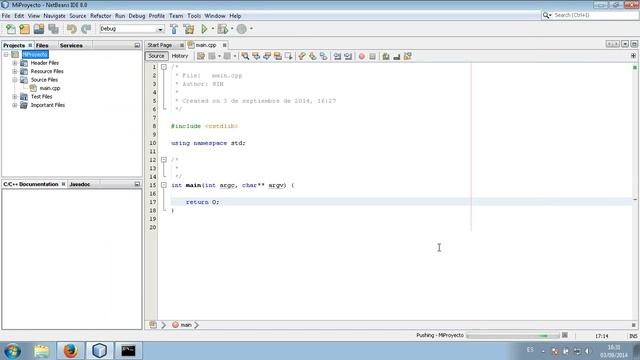Switch editor to Source view
Viewport: 640px width, 360px height.
pos(156,56)
